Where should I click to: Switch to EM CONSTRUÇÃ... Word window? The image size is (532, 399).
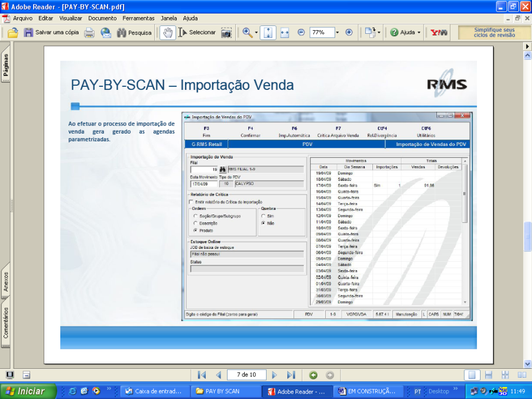pos(368,391)
